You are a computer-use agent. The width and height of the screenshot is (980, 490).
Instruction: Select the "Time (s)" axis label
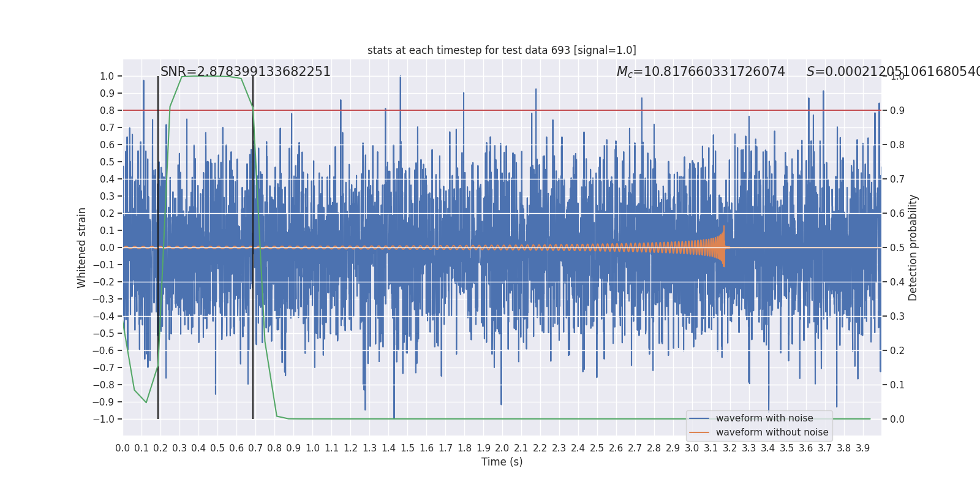[x=502, y=462]
